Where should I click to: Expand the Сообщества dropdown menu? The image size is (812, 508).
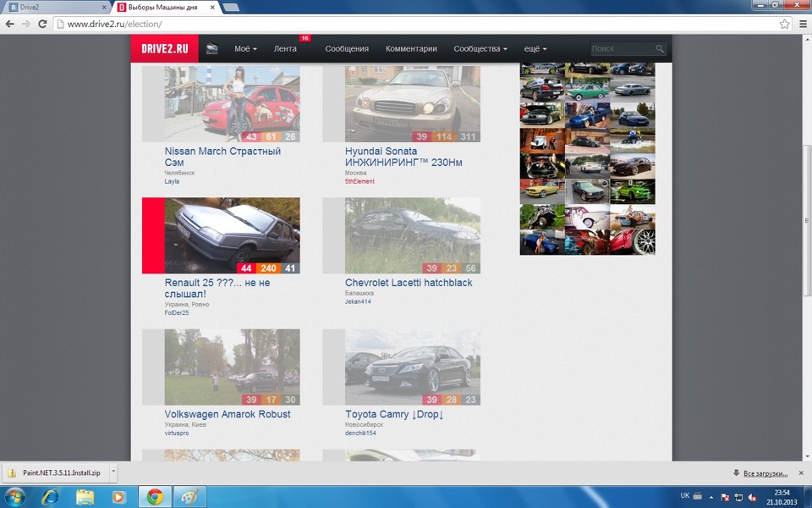point(480,49)
